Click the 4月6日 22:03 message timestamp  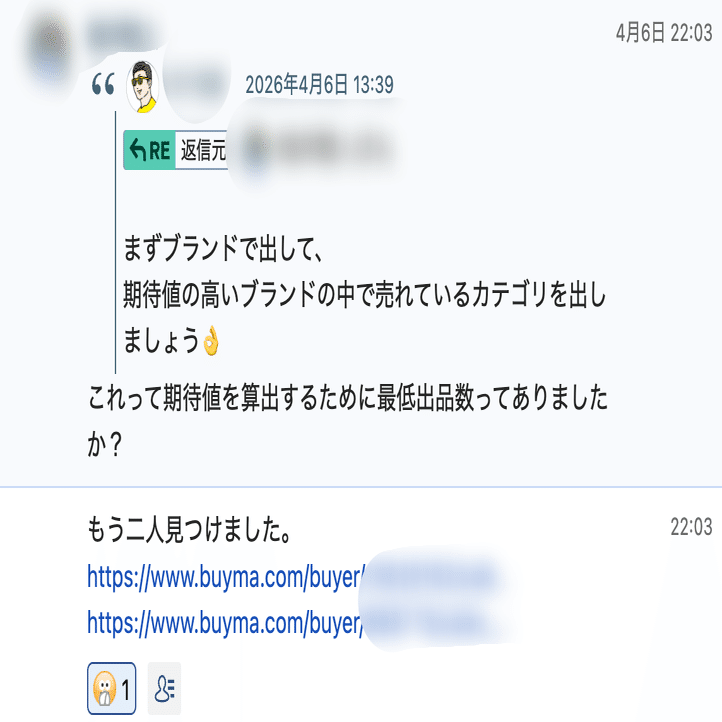tap(664, 33)
